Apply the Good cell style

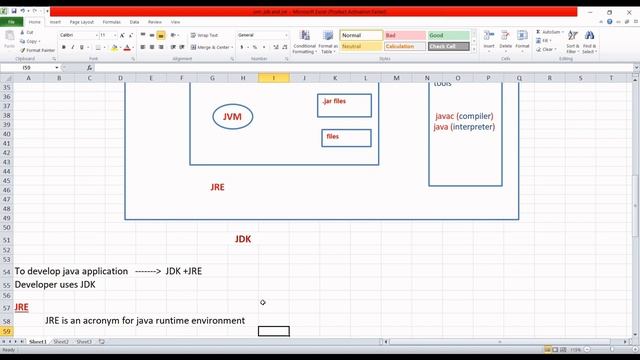click(x=449, y=36)
